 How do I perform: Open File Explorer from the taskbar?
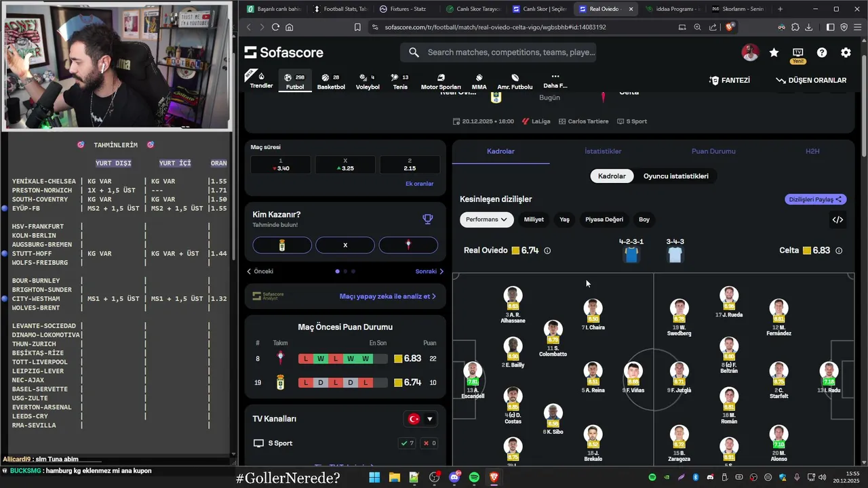[394, 478]
